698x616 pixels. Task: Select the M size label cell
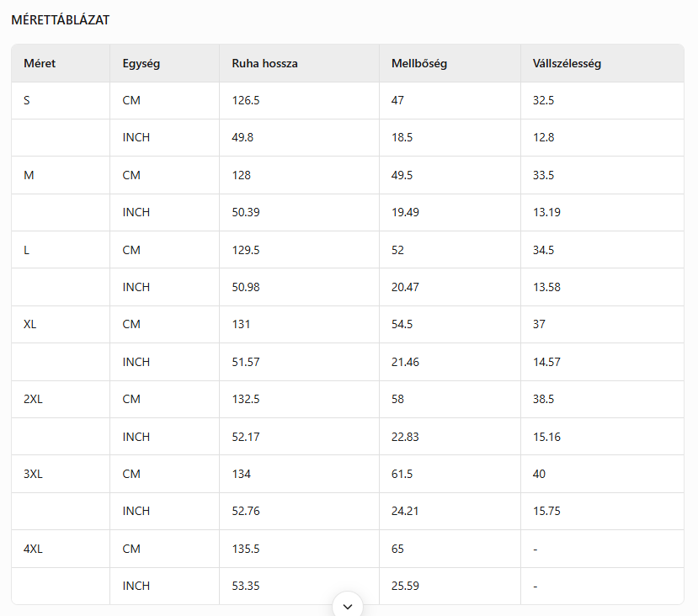pyautogui.click(x=29, y=175)
